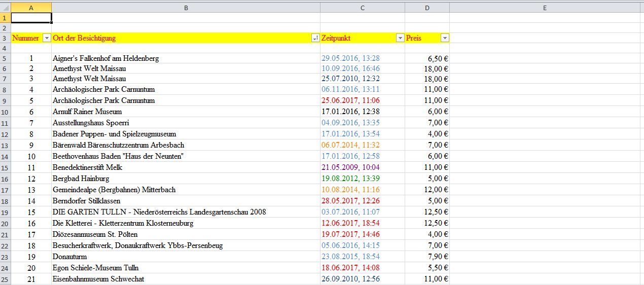The height and width of the screenshot is (285, 644).
Task: Select Amethyst Welt Maissau in row 7
Action: point(186,79)
